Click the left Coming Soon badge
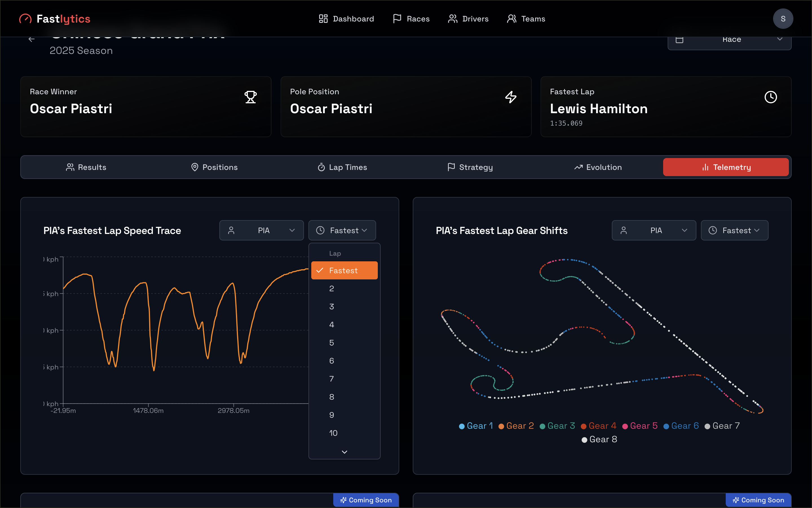812x508 pixels. (x=366, y=500)
